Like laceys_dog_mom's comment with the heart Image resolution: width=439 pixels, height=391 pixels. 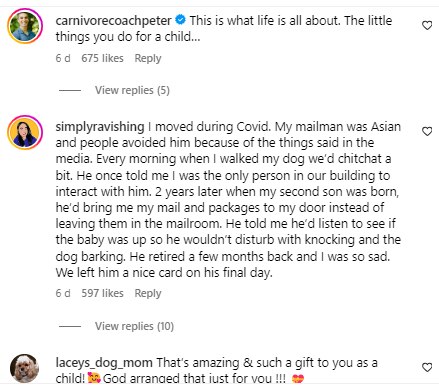(x=427, y=367)
